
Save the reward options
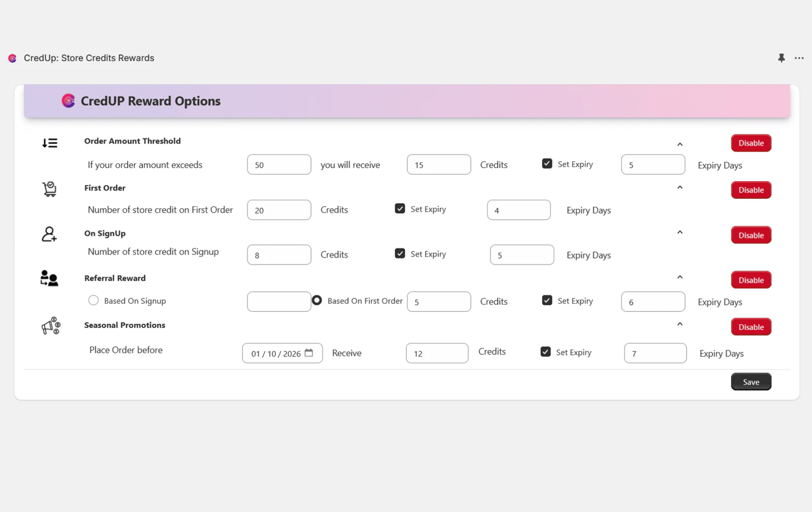(751, 382)
